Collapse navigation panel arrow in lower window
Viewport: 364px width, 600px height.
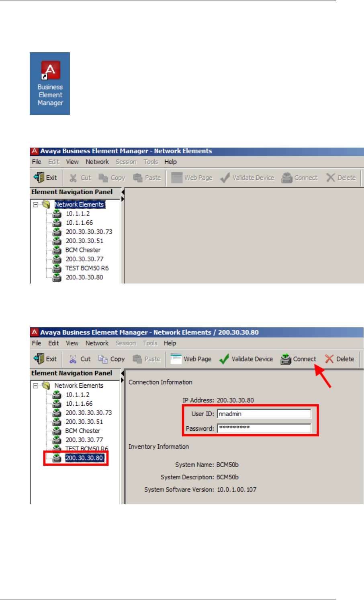[x=123, y=374]
